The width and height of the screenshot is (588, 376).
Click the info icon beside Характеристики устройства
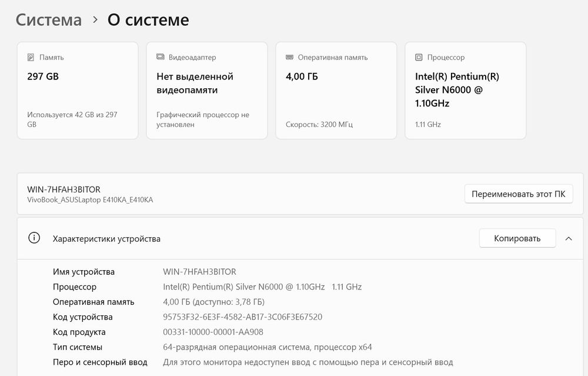pyautogui.click(x=34, y=238)
